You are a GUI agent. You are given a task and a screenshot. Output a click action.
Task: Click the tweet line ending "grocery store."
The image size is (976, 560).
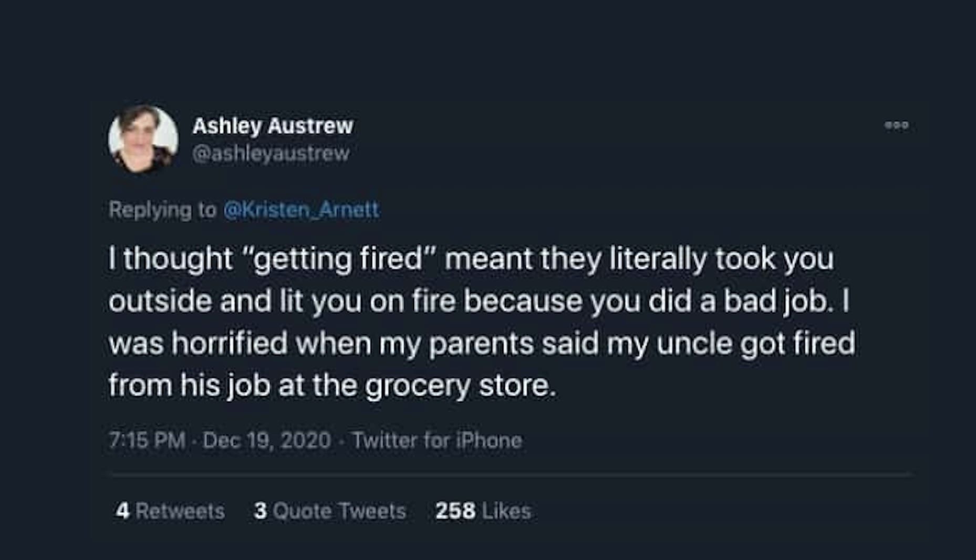[332, 385]
